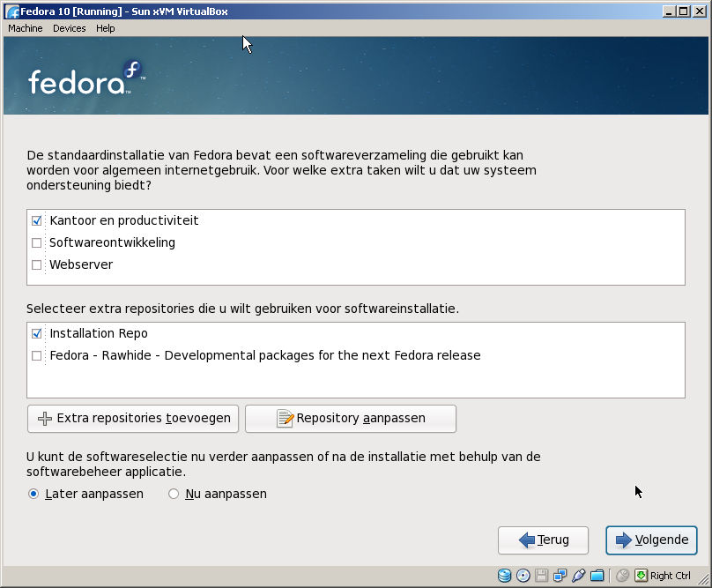Select the Softwareontwikkeling list row text
The image size is (712, 588).
tap(112, 242)
